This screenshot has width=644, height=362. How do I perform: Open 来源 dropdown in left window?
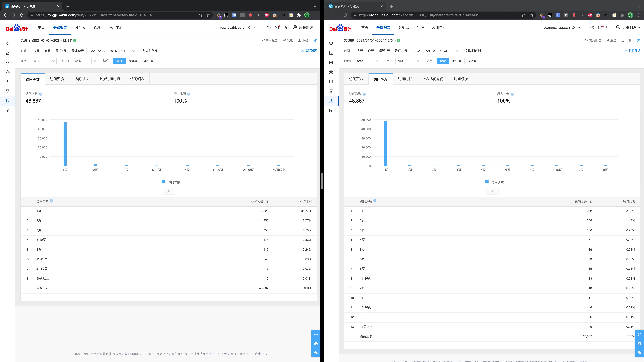click(x=94, y=61)
